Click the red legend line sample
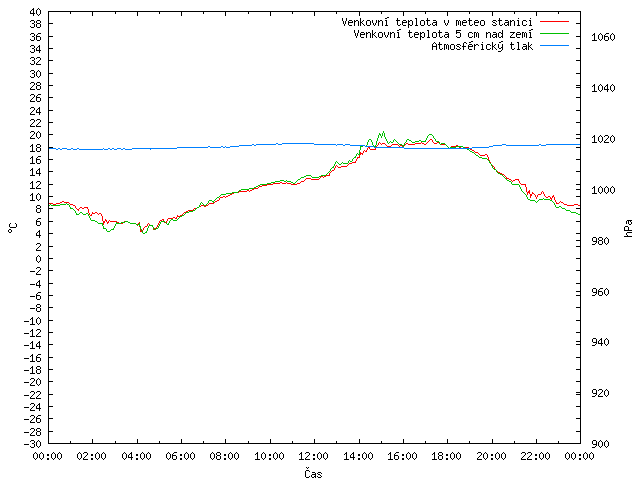This screenshot has width=640, height=480. click(x=554, y=22)
